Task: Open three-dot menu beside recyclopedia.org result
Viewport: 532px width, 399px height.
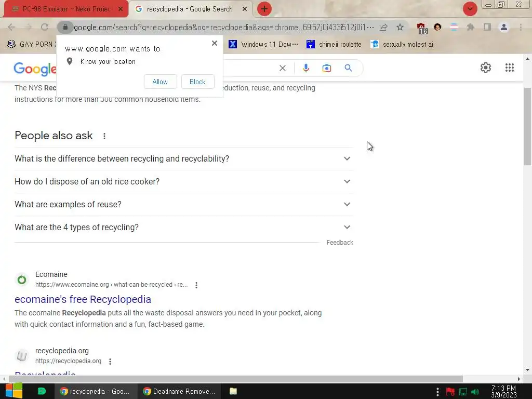Action: [x=110, y=362]
